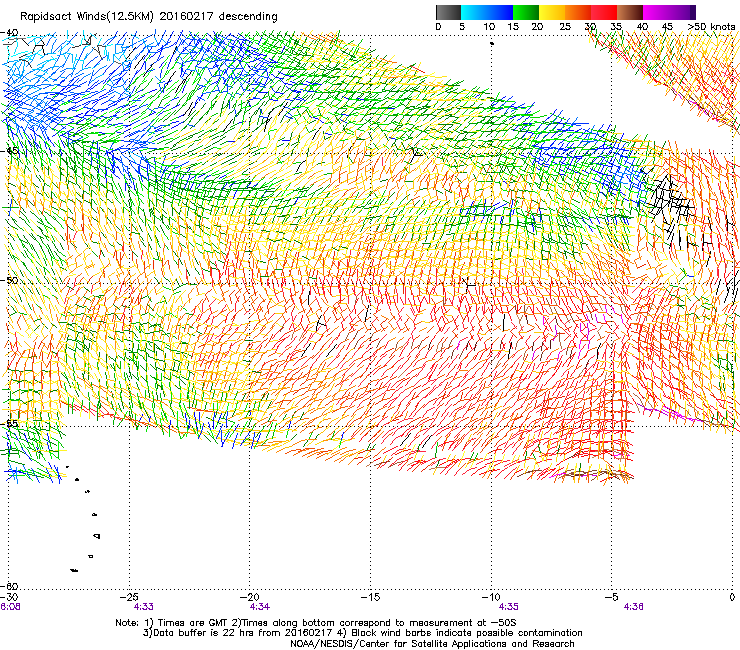The image size is (740, 650).
Task: Click the -45 latitude axis label
Action: [x=9, y=151]
